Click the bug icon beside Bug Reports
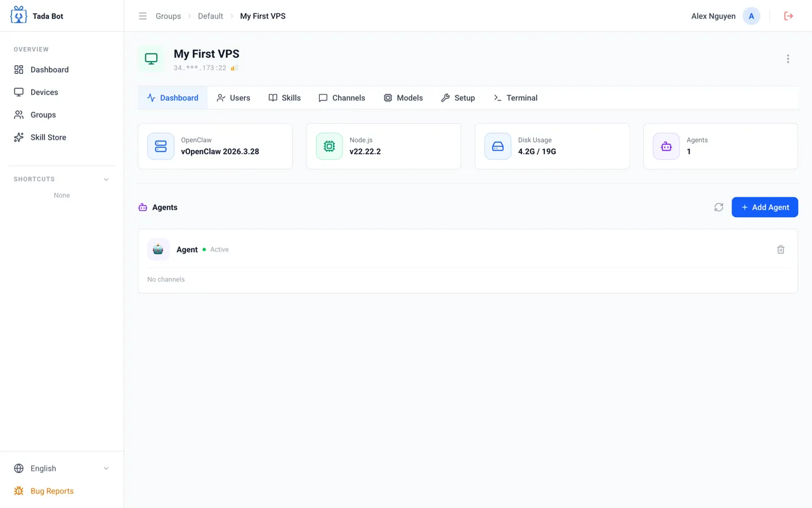 (19, 491)
